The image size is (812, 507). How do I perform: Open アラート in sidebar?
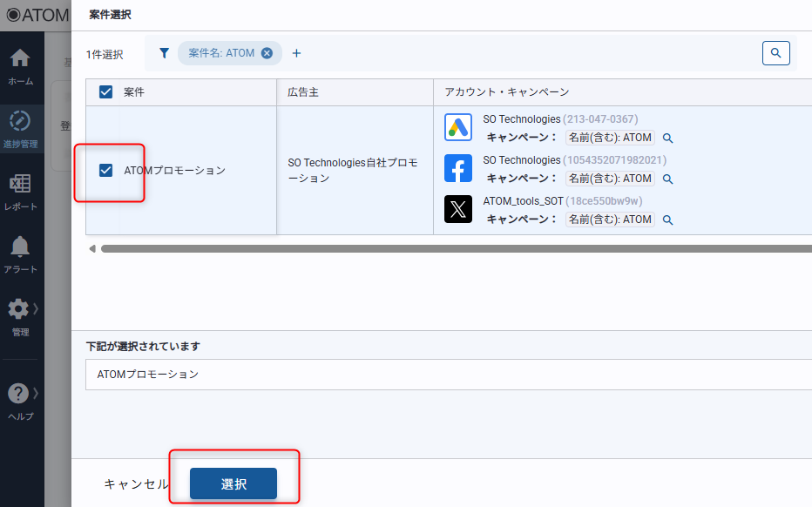pos(21,253)
